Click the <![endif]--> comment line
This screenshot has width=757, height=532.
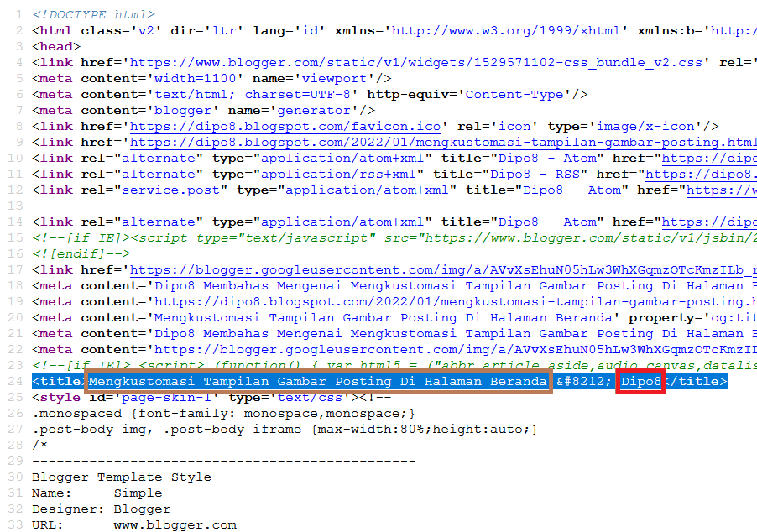point(81,254)
